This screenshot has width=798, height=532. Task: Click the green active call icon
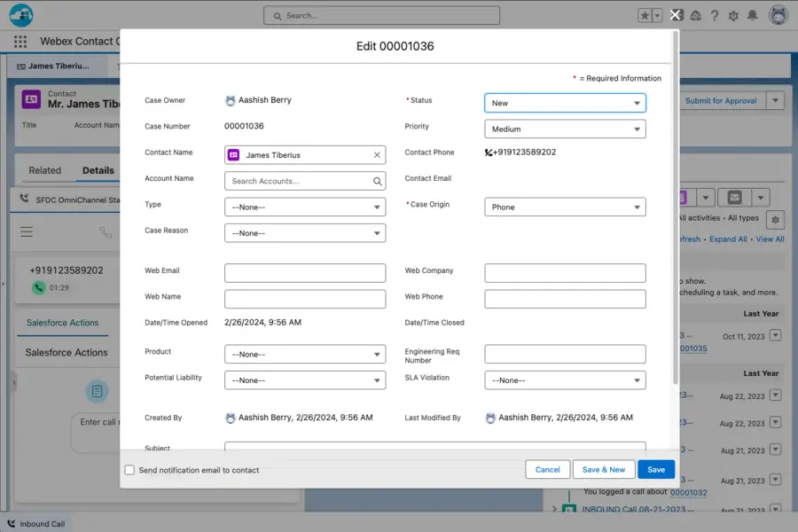click(x=39, y=287)
